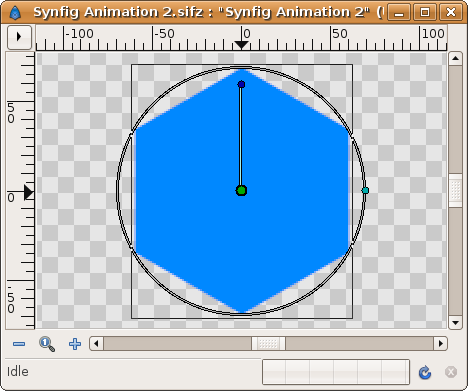Select the cyan radius handle
468x391 pixels.
tap(365, 191)
